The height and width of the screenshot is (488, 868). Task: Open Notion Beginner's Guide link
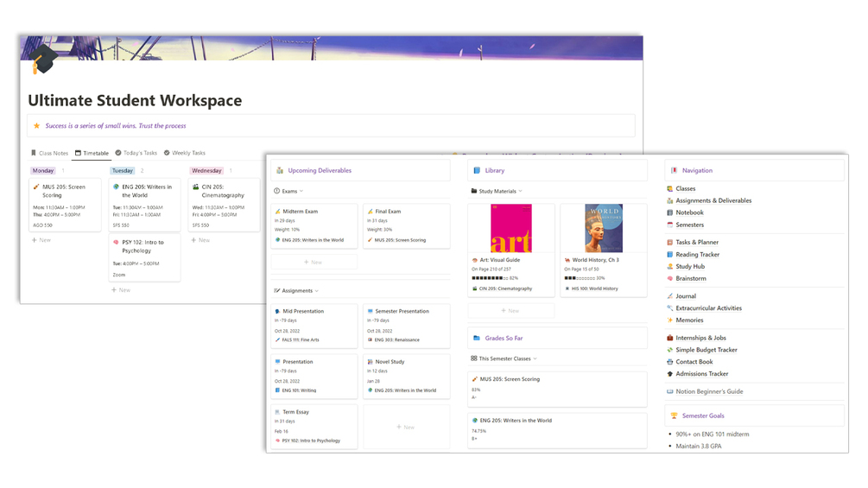[x=708, y=392]
